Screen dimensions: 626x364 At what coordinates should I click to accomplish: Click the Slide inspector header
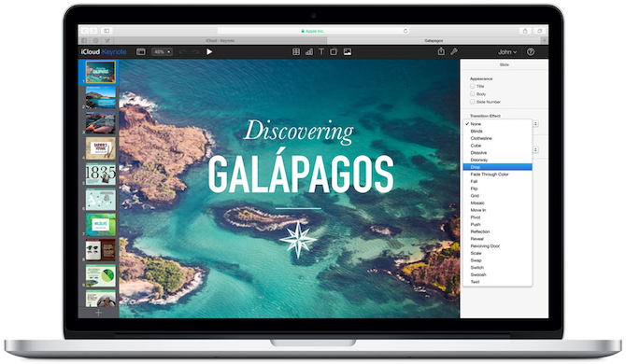[x=505, y=64]
